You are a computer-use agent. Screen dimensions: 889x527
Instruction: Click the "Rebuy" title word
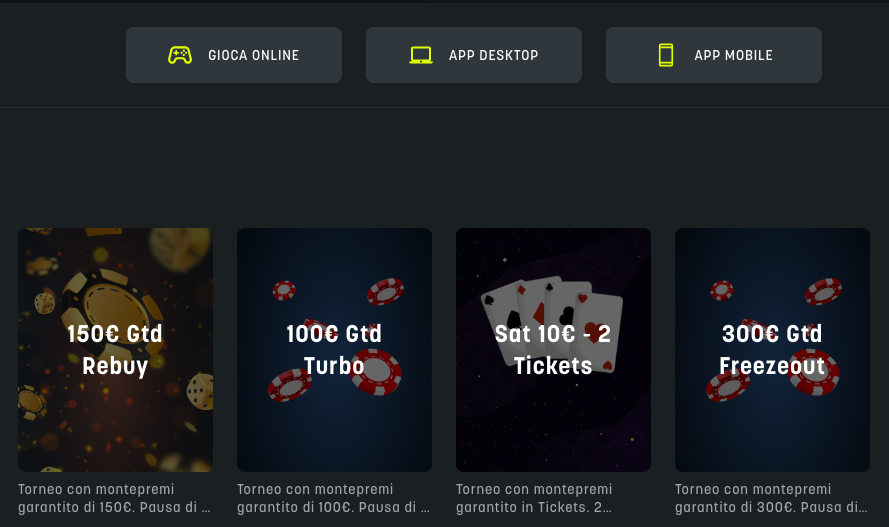(x=115, y=366)
